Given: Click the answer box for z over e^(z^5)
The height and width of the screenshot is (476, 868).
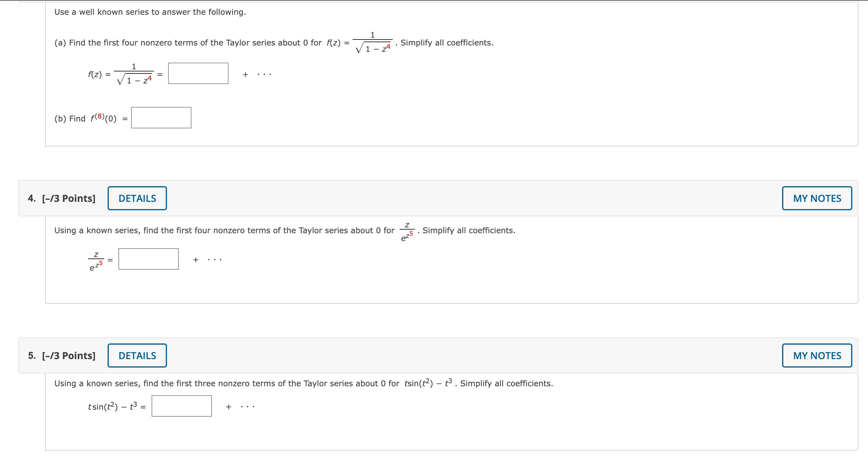Looking at the screenshot, I should click(x=148, y=259).
